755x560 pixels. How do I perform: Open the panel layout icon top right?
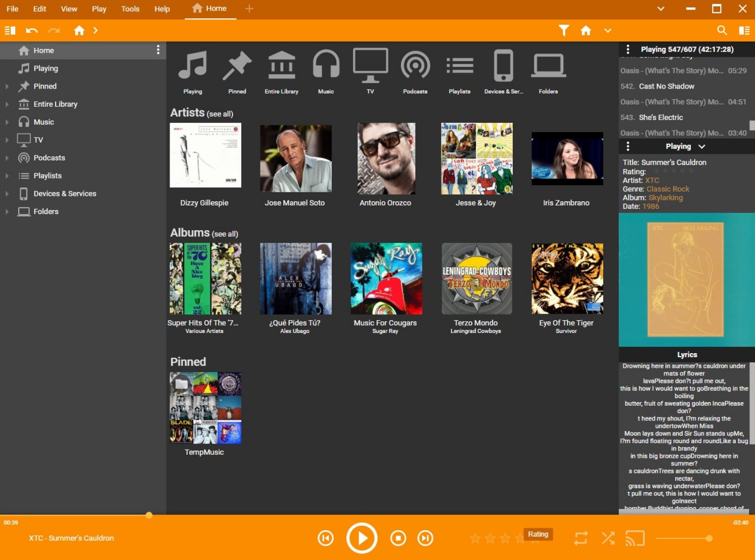744,30
